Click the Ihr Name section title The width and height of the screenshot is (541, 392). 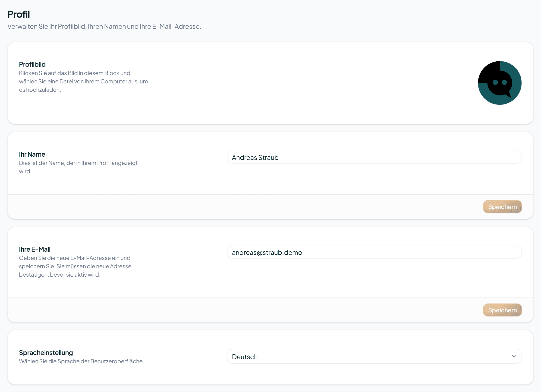point(32,154)
